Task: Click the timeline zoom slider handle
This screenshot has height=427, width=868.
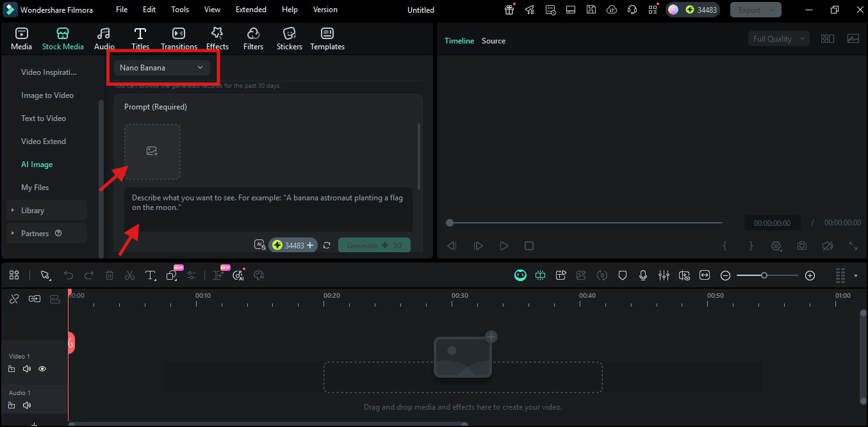Action: click(764, 275)
